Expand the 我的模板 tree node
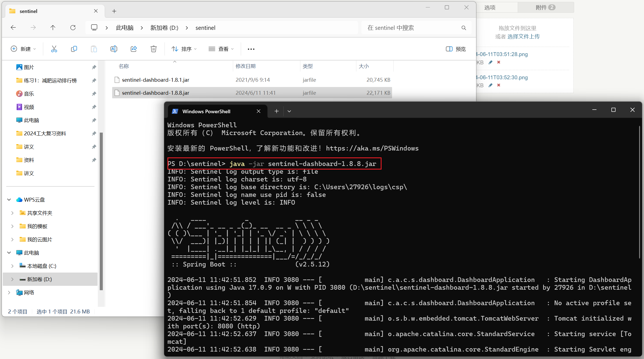Viewport: 644px width, 359px height. (12, 226)
